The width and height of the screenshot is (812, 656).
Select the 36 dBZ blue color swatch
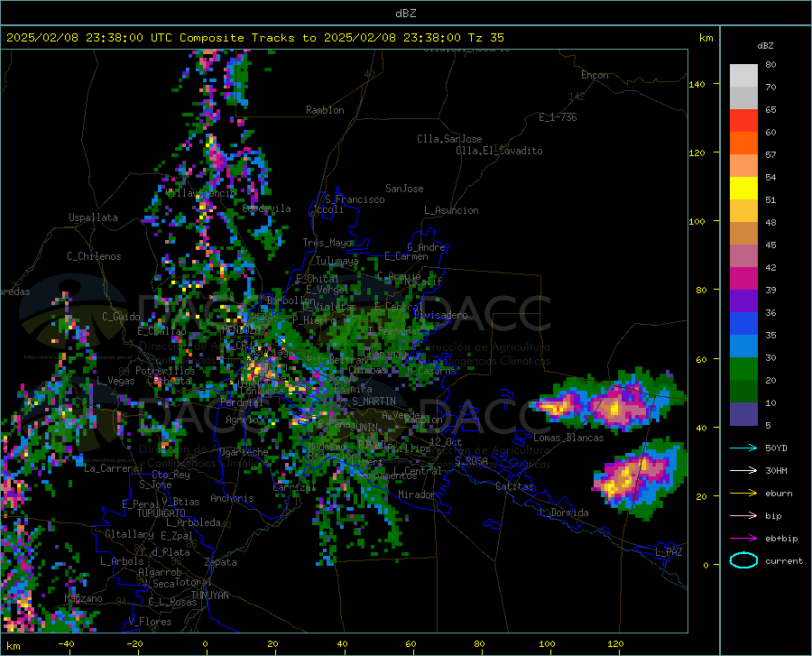743,324
